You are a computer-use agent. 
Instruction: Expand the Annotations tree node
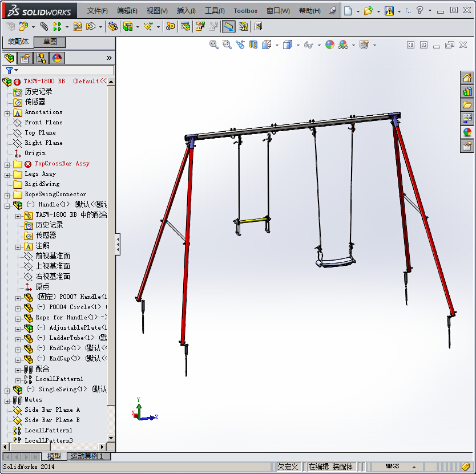(7, 114)
